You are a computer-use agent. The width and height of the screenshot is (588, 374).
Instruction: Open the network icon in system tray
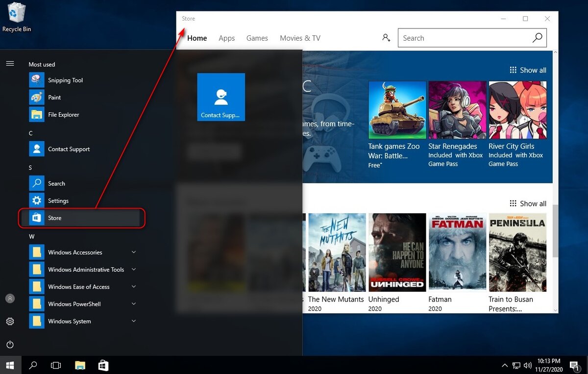[x=516, y=365]
